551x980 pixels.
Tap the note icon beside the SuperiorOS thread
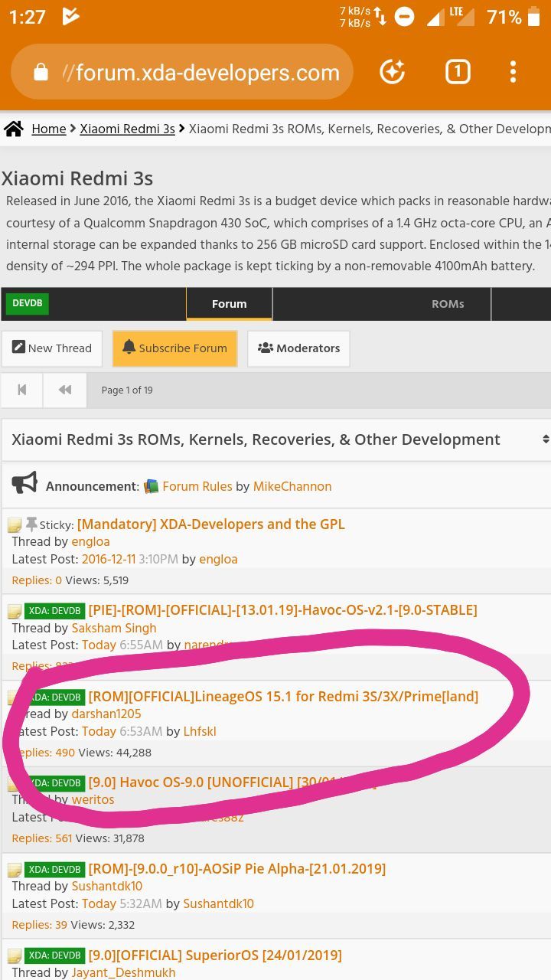15,956
